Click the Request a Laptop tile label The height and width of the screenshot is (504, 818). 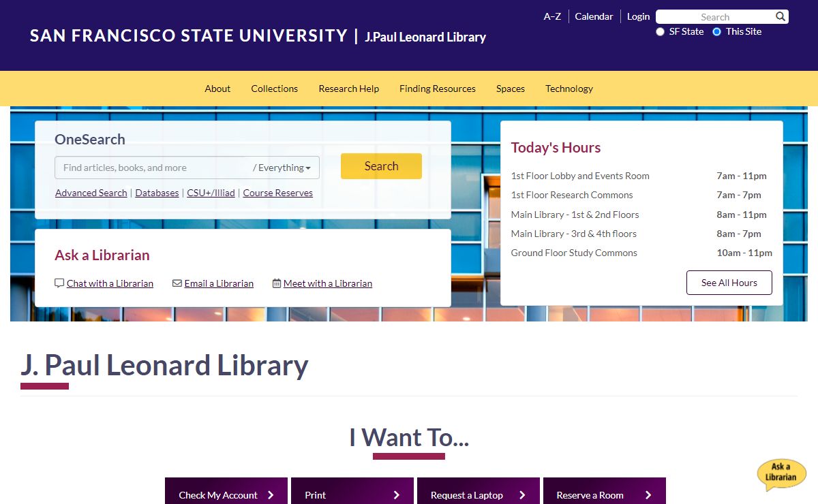pyautogui.click(x=467, y=495)
